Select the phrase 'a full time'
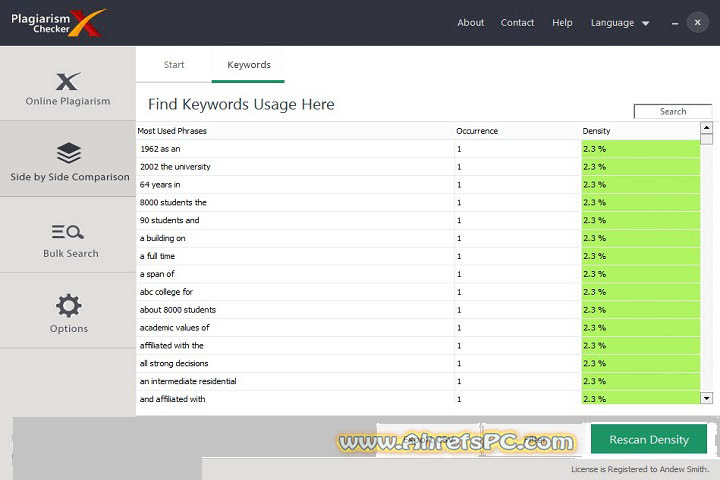 coord(157,256)
